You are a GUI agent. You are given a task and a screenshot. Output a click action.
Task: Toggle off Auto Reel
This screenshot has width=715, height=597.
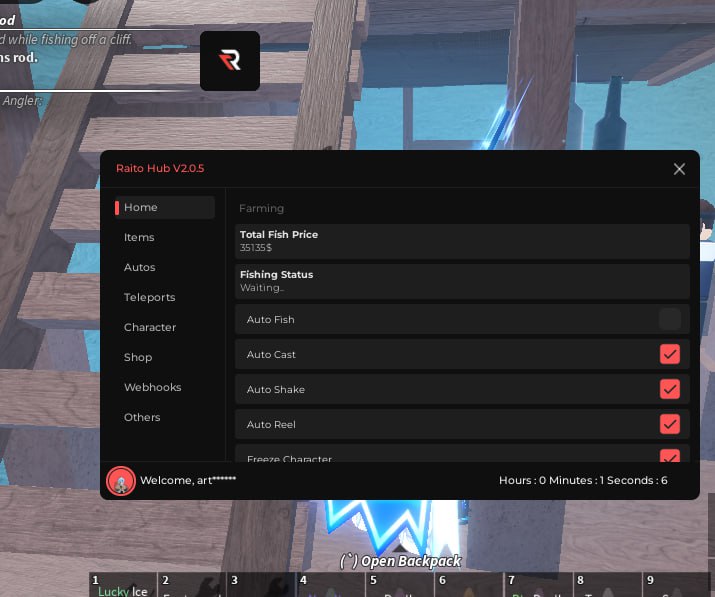(x=669, y=424)
